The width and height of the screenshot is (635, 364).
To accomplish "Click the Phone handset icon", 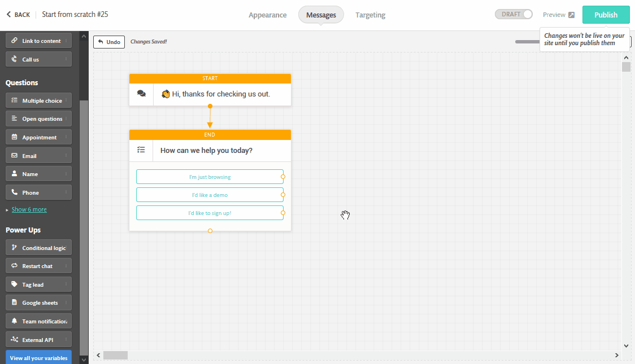I will [x=14, y=192].
